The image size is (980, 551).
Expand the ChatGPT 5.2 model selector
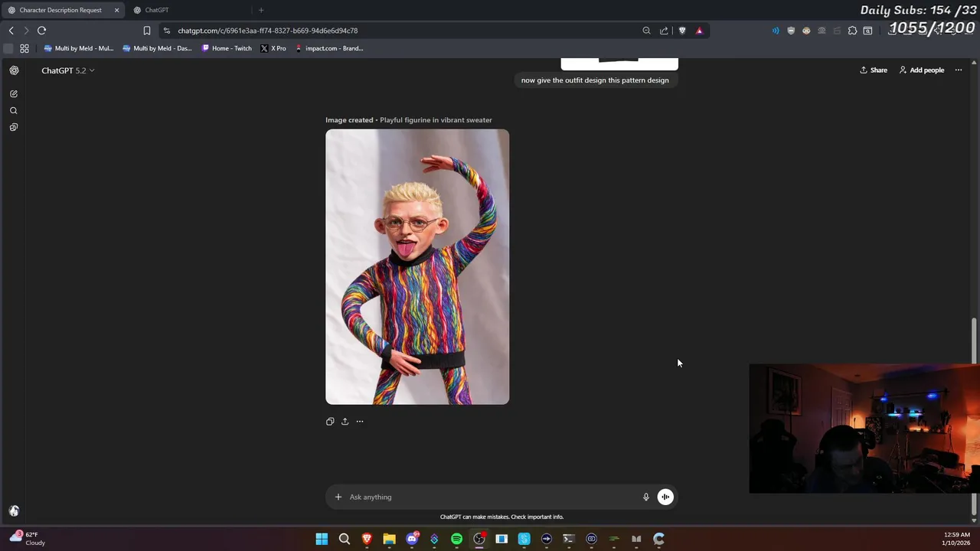click(67, 70)
